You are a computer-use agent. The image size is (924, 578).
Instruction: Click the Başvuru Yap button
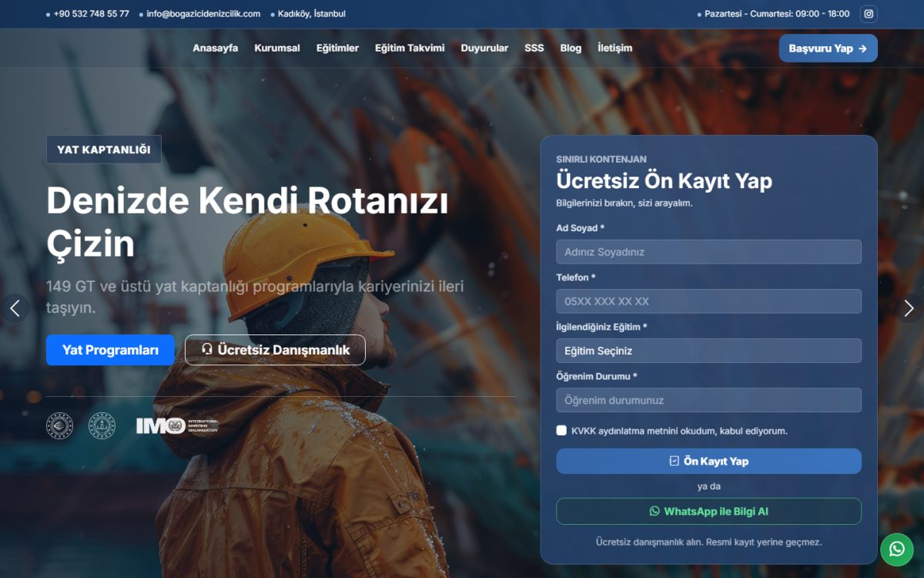[x=828, y=49]
